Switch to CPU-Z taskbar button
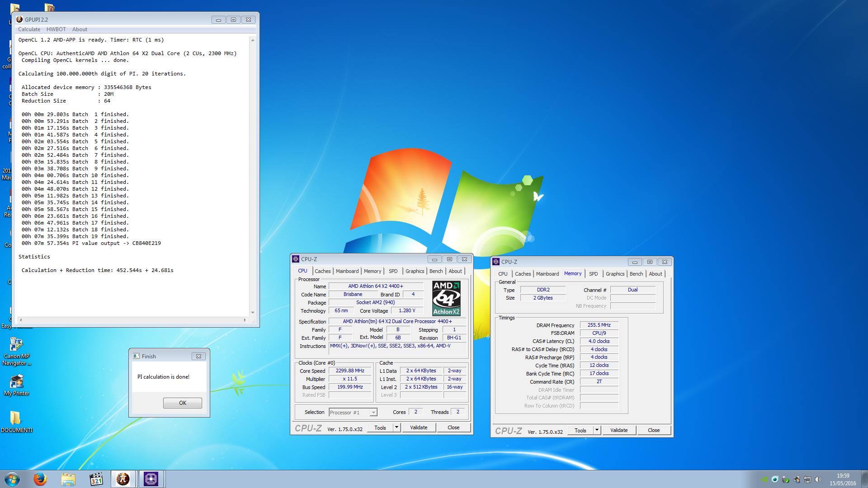Screen dimensions: 868x488 click(x=151, y=479)
